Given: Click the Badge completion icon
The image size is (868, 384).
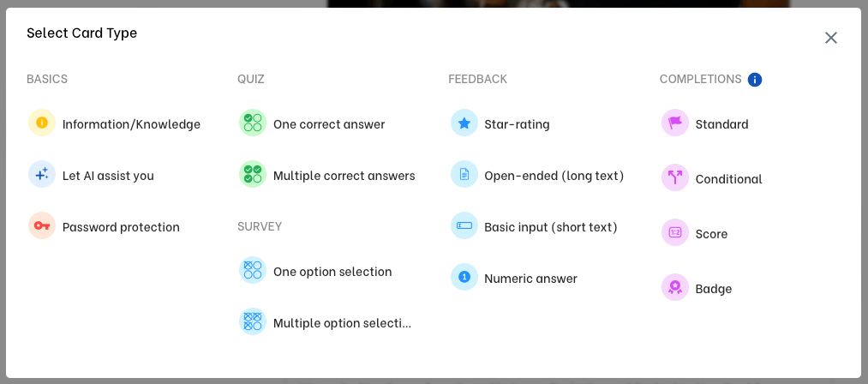Looking at the screenshot, I should [x=675, y=288].
